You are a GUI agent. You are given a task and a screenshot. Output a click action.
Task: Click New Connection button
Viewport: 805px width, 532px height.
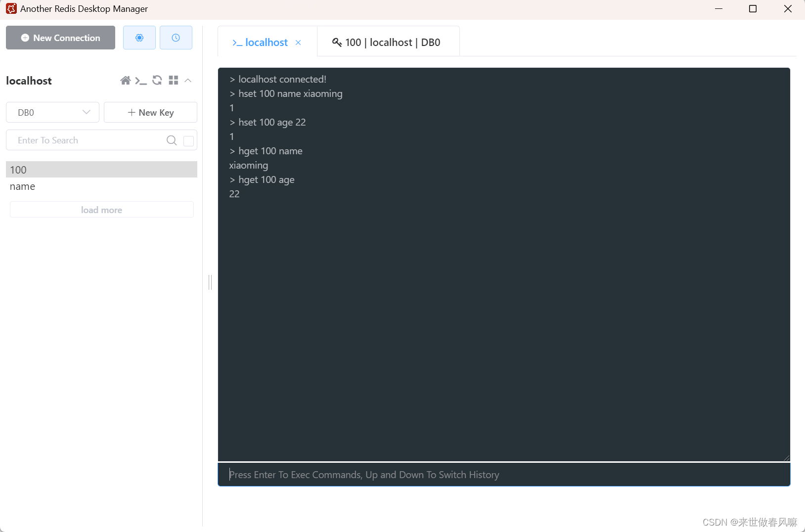(x=60, y=38)
